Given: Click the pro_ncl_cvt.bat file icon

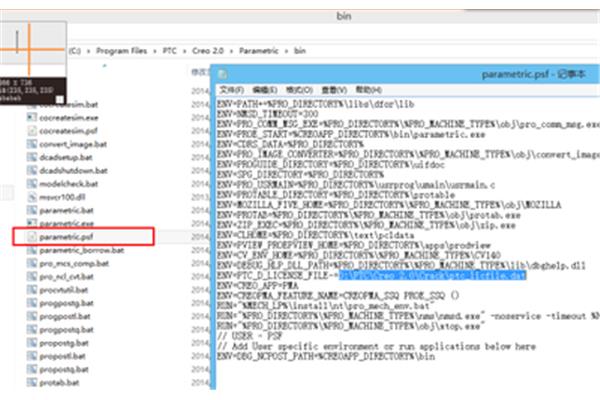Looking at the screenshot, I should pyautogui.click(x=32, y=277).
